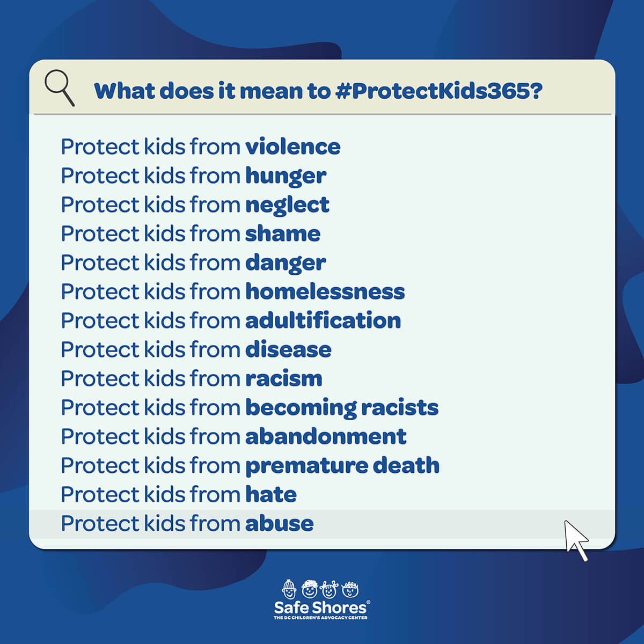
Task: Choose "Protect kids from homelessness" suggestion
Action: [x=232, y=291]
